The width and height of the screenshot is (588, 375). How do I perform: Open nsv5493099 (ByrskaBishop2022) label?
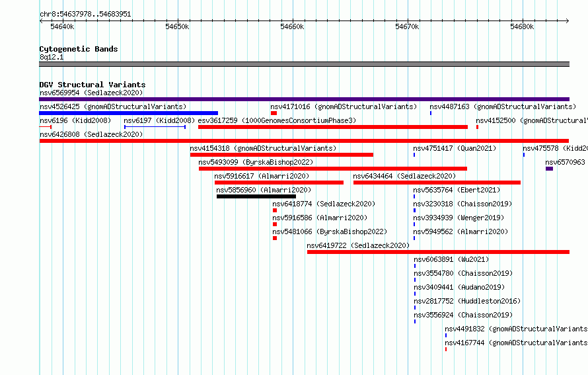pyautogui.click(x=256, y=162)
